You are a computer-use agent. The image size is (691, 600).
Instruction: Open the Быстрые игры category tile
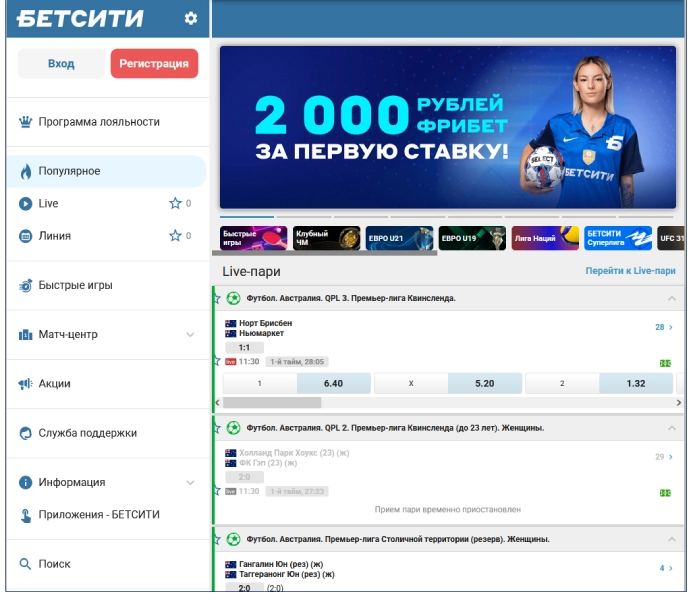pyautogui.click(x=253, y=238)
